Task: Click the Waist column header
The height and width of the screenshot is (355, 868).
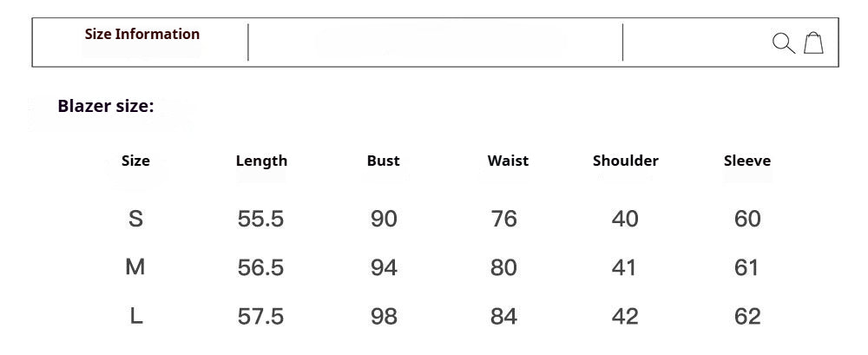Action: (508, 161)
